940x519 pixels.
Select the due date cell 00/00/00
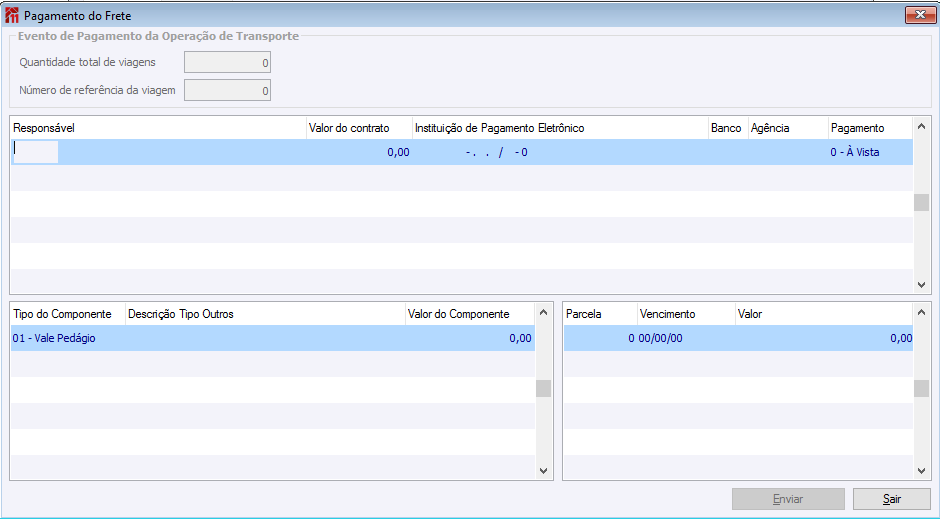[686, 338]
